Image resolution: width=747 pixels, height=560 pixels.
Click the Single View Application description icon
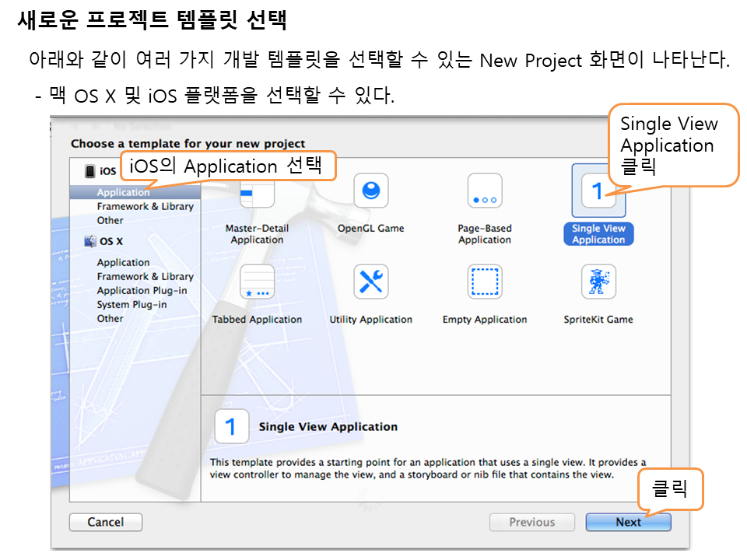[x=231, y=426]
